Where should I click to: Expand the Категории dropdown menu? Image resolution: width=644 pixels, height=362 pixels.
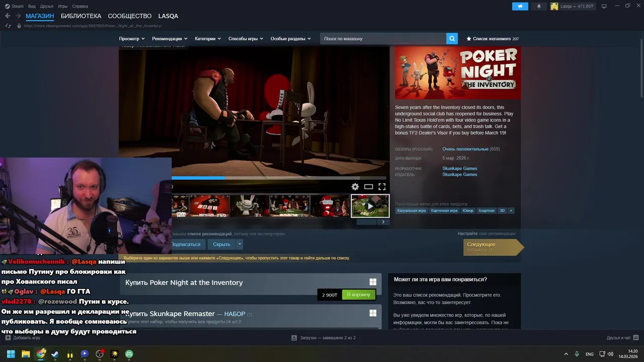click(x=208, y=39)
